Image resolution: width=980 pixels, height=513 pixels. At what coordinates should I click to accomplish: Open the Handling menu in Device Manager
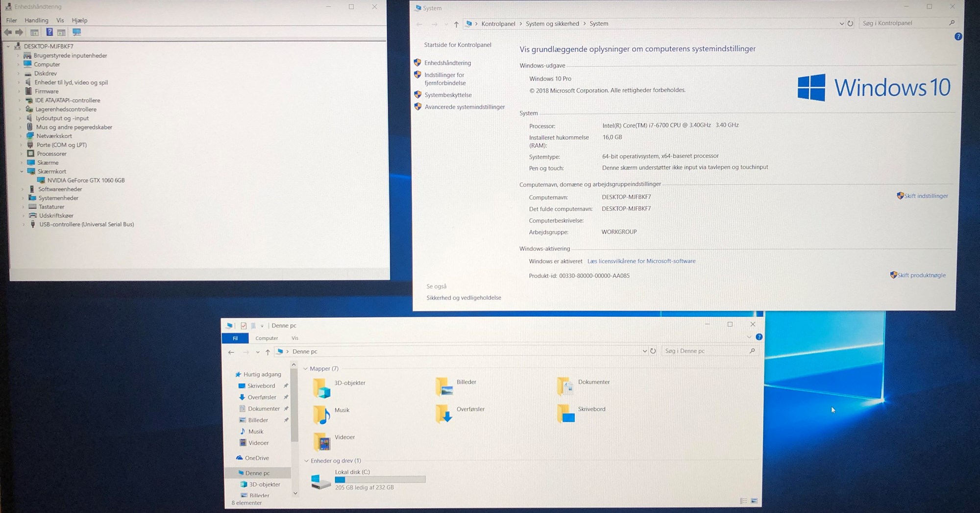(x=36, y=20)
